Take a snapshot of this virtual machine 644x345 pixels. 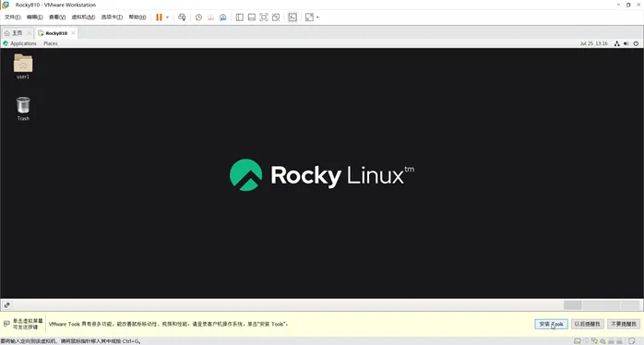[x=198, y=18]
